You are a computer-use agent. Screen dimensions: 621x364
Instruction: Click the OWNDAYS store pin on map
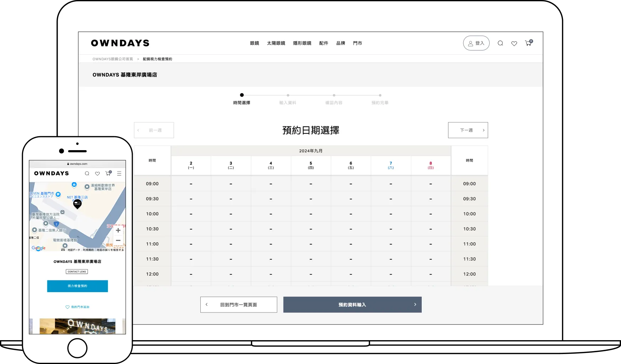point(77,204)
